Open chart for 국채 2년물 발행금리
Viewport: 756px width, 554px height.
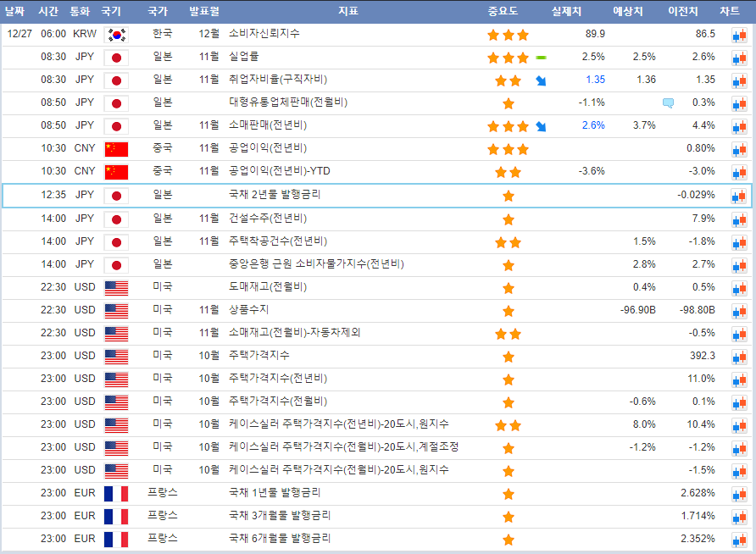point(739,196)
